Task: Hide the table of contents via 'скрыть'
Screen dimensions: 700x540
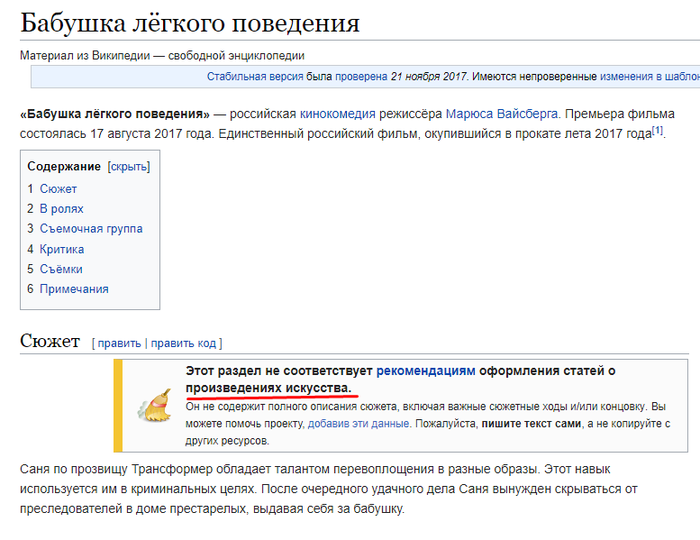Action: click(x=129, y=166)
